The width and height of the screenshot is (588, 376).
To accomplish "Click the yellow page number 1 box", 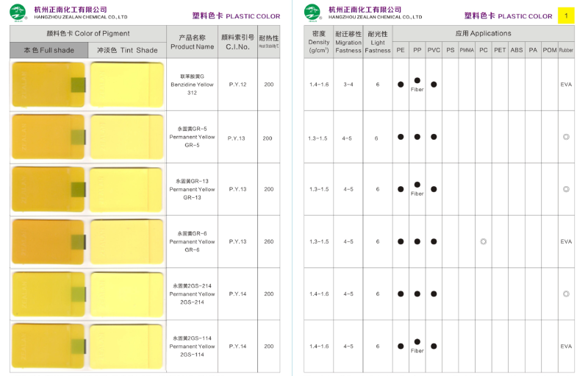I will pos(566,15).
